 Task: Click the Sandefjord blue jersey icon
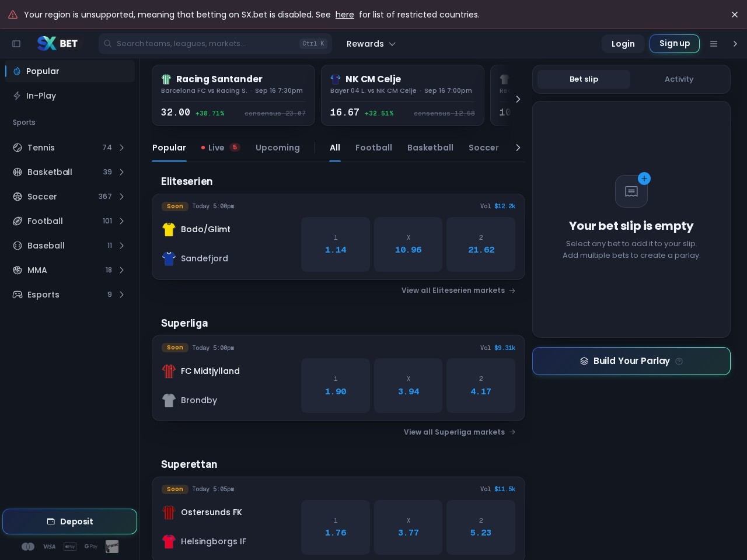click(169, 258)
